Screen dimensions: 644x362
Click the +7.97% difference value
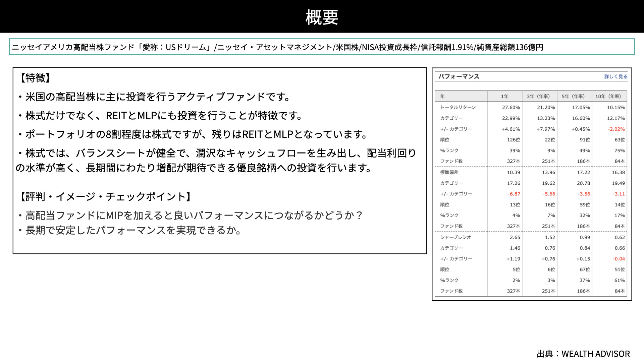pos(546,129)
